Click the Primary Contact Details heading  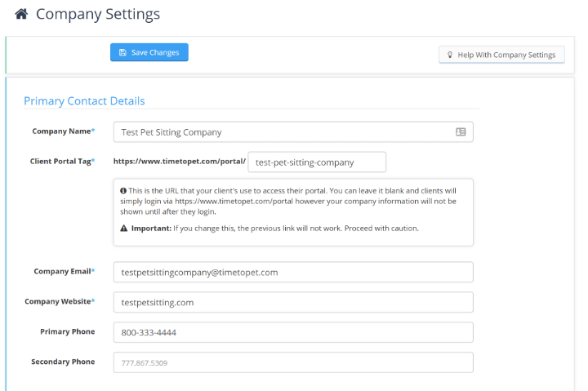[84, 101]
